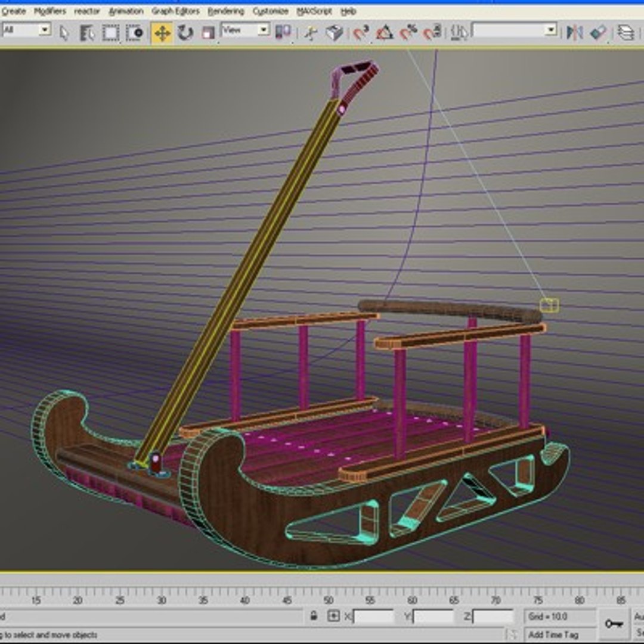Toggle the Spinner Snap button

[x=432, y=32]
